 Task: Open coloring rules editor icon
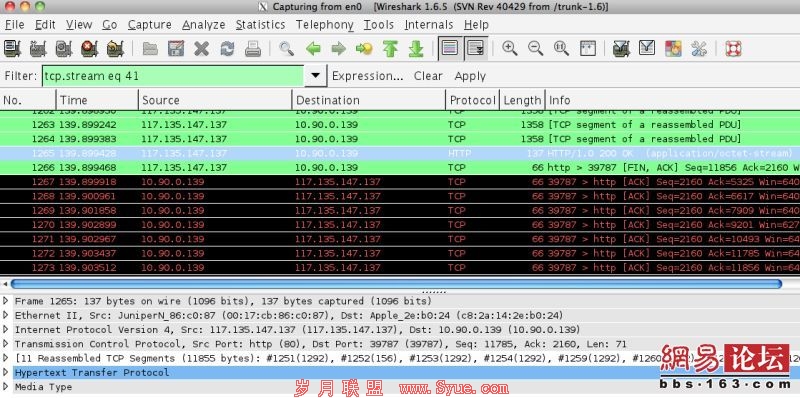click(673, 49)
